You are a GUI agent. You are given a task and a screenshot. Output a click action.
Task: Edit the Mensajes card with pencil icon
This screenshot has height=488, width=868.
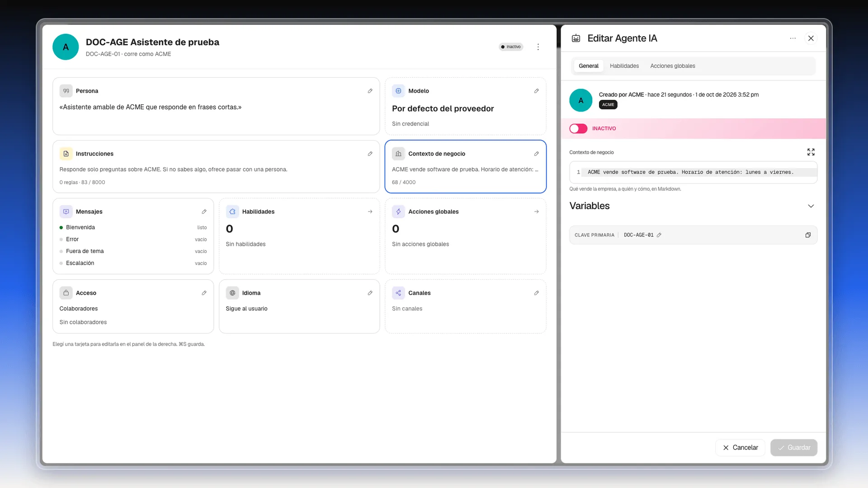pos(204,211)
